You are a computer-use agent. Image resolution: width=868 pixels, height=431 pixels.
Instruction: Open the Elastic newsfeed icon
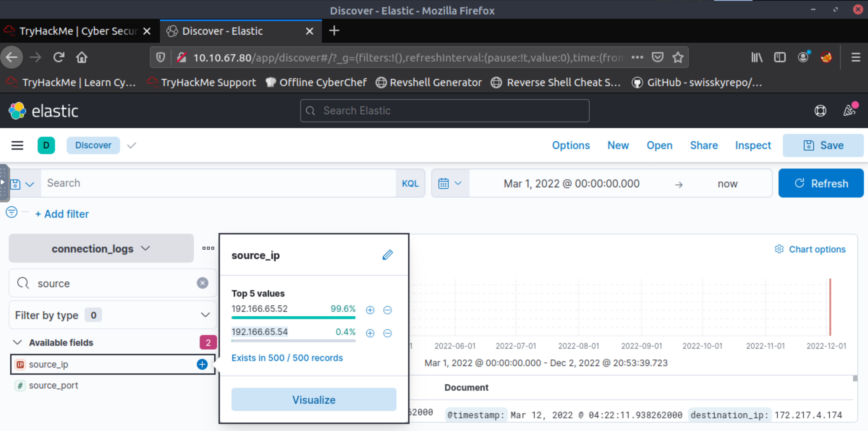[849, 110]
